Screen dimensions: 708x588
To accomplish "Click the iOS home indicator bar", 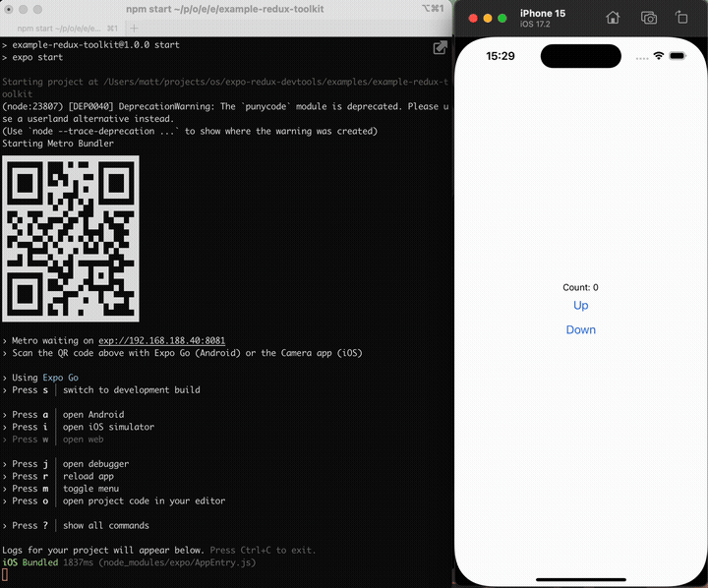I will pos(581,579).
